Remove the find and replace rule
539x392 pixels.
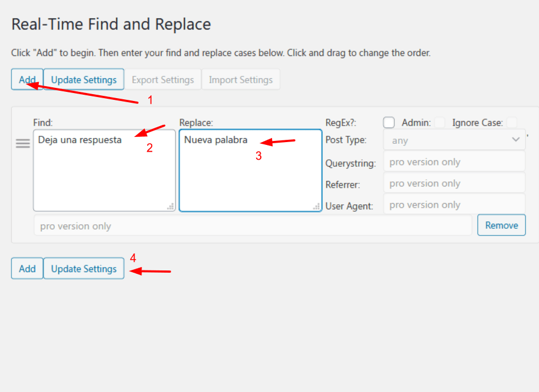coord(501,225)
